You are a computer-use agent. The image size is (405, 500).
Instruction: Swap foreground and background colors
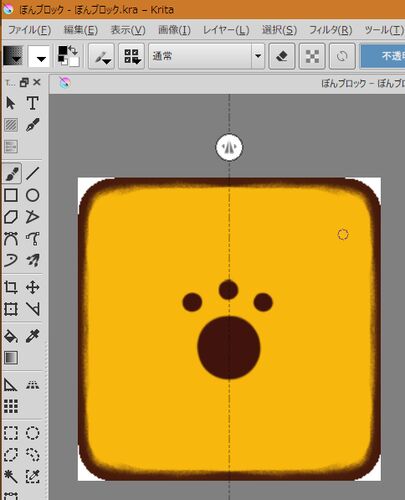pyautogui.click(x=74, y=50)
